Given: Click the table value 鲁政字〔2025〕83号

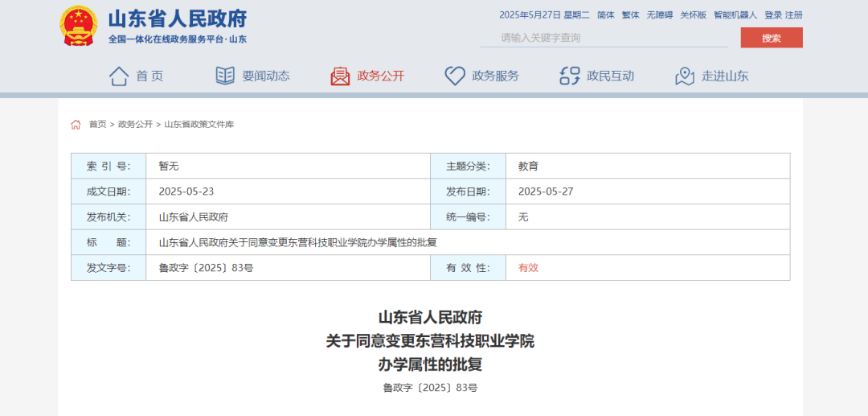Looking at the screenshot, I should coord(206,268).
